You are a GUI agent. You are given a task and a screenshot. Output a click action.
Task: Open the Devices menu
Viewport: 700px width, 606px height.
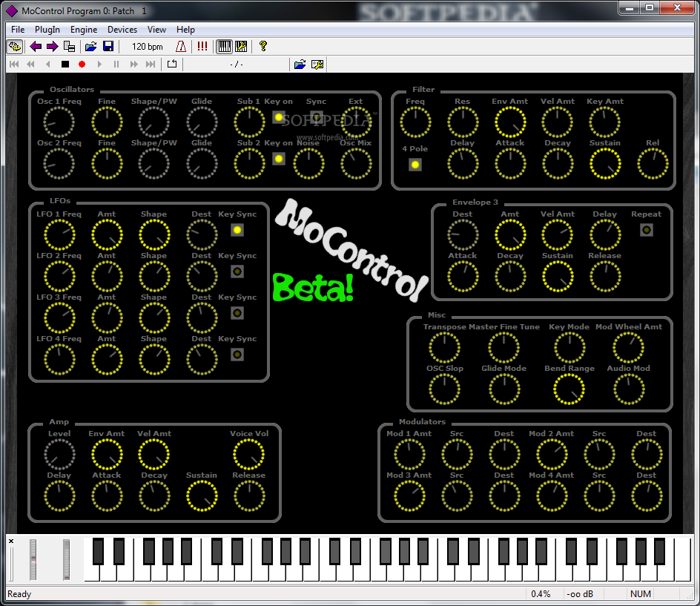(x=122, y=30)
